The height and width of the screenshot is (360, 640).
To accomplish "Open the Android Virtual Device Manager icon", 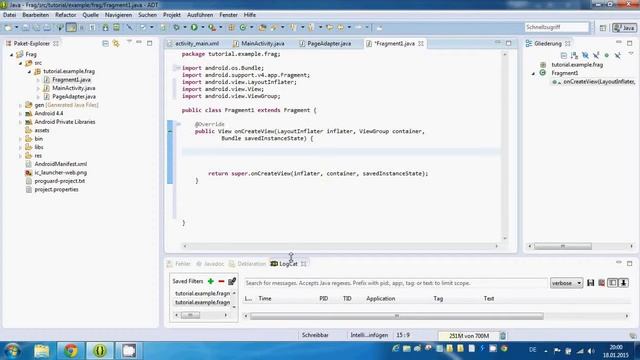I will coord(117,27).
